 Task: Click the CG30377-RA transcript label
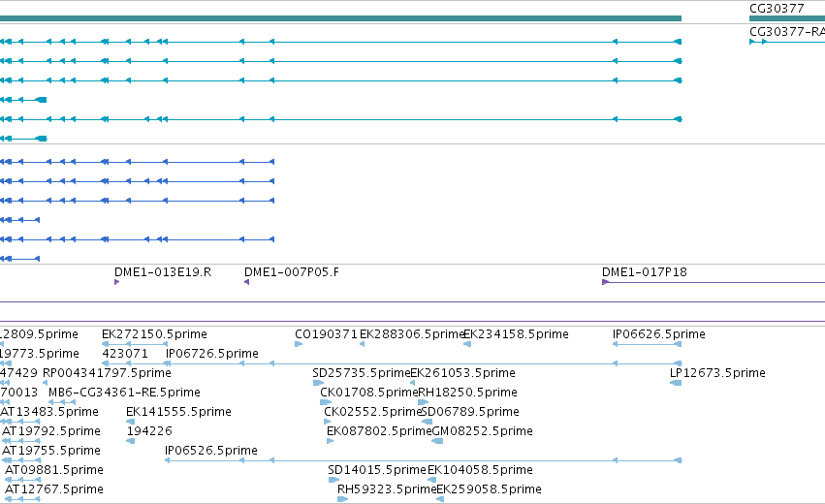(787, 32)
